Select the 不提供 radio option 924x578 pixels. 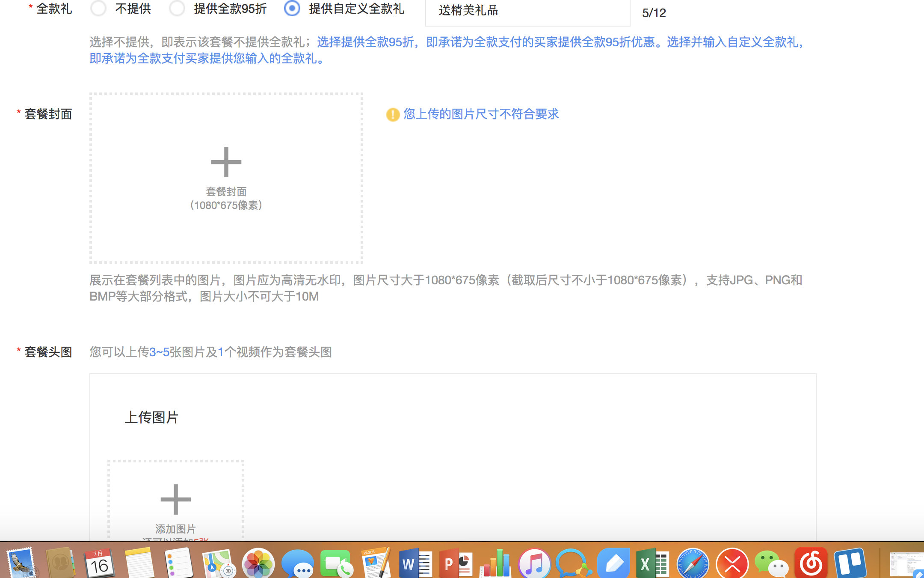(98, 8)
